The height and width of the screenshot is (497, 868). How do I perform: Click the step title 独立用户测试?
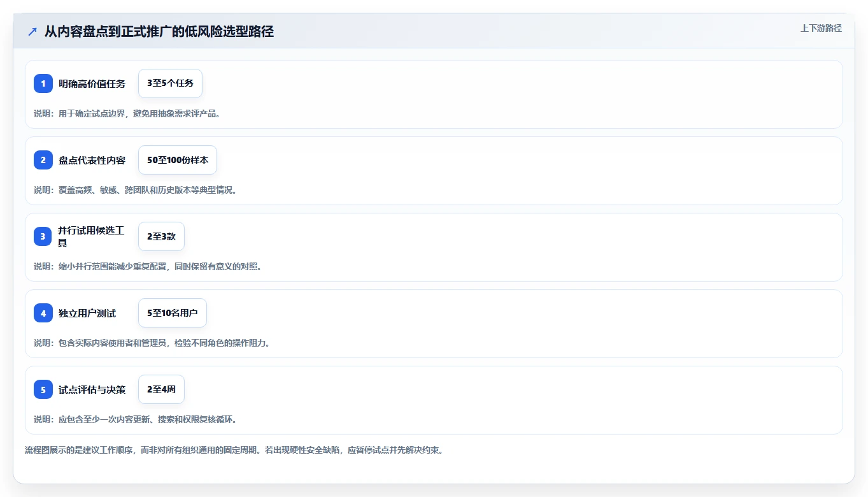point(87,313)
